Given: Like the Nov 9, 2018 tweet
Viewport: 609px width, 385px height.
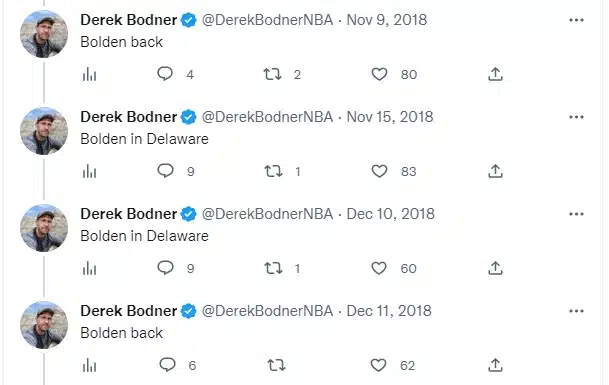Looking at the screenshot, I should pyautogui.click(x=379, y=74).
